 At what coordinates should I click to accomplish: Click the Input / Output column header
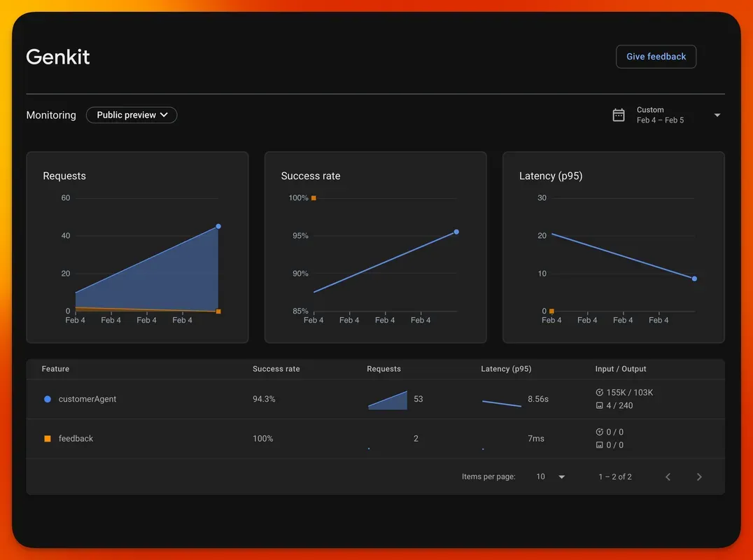[x=621, y=369]
